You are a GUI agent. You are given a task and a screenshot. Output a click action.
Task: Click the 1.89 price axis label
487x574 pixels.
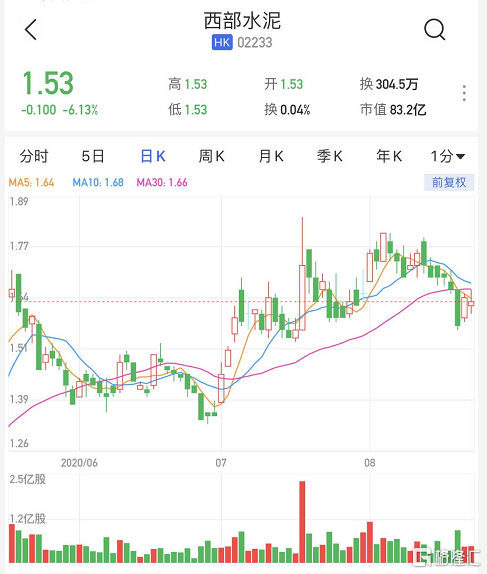(x=19, y=202)
